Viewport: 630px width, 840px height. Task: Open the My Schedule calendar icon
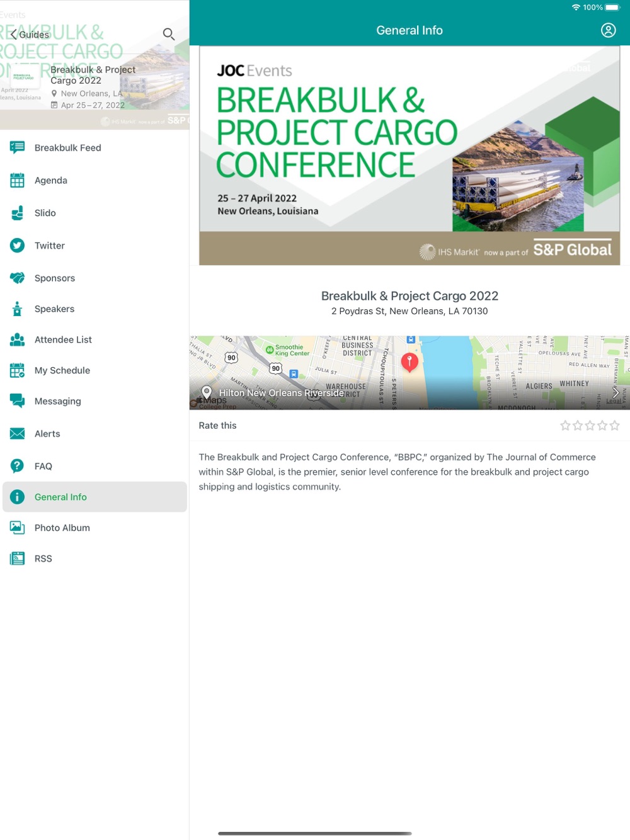(x=17, y=370)
